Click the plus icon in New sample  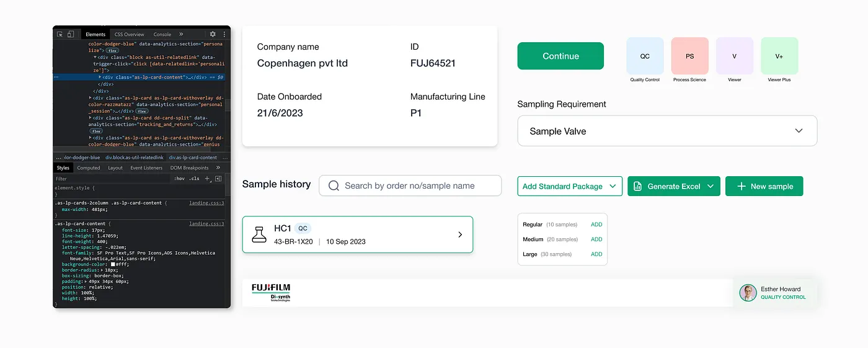[x=741, y=186]
